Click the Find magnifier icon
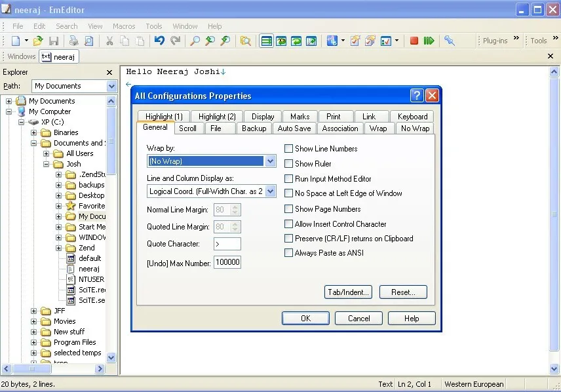The image size is (561, 392). point(195,41)
